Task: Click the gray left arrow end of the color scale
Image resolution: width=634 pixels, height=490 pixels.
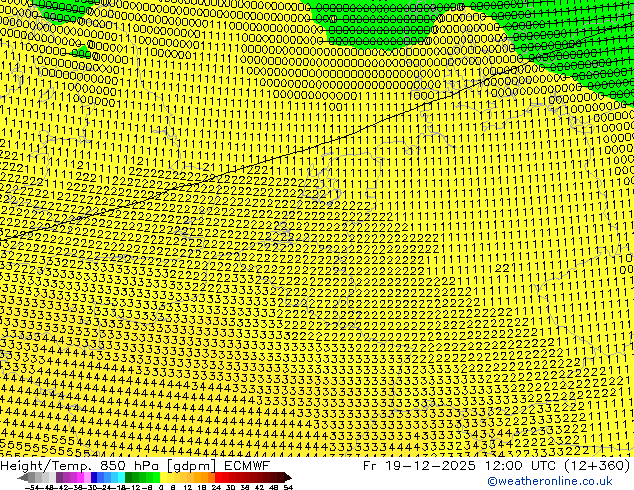Action: pos(23,477)
